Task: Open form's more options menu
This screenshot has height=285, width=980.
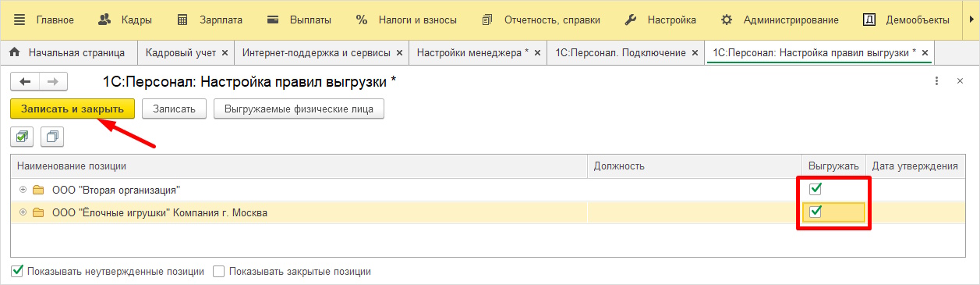Action: pyautogui.click(x=936, y=81)
